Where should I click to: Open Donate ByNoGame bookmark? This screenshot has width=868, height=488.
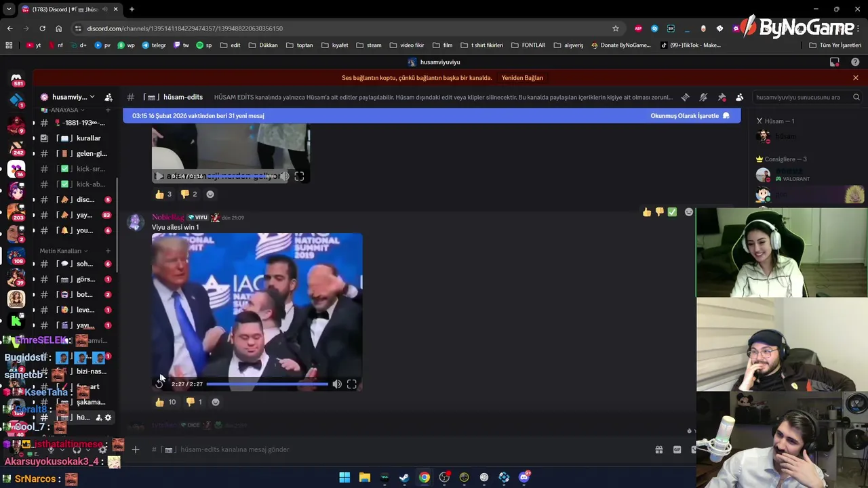tap(620, 45)
